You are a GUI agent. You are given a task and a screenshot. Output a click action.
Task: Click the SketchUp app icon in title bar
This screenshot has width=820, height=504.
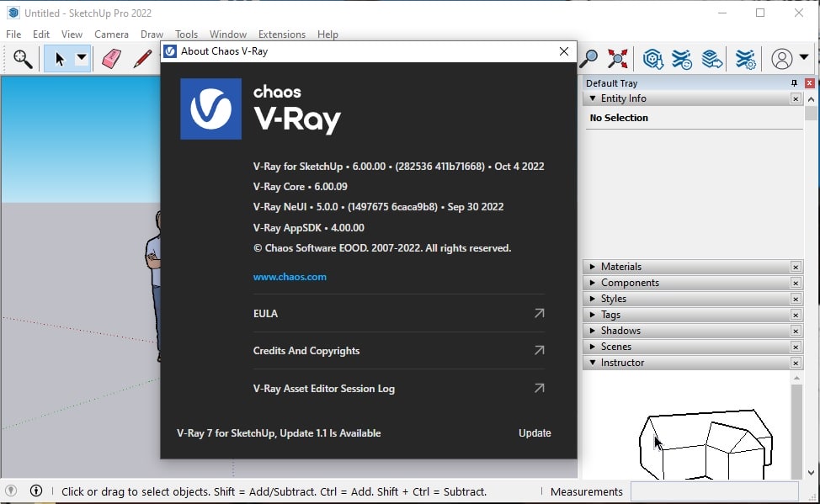pos(13,13)
